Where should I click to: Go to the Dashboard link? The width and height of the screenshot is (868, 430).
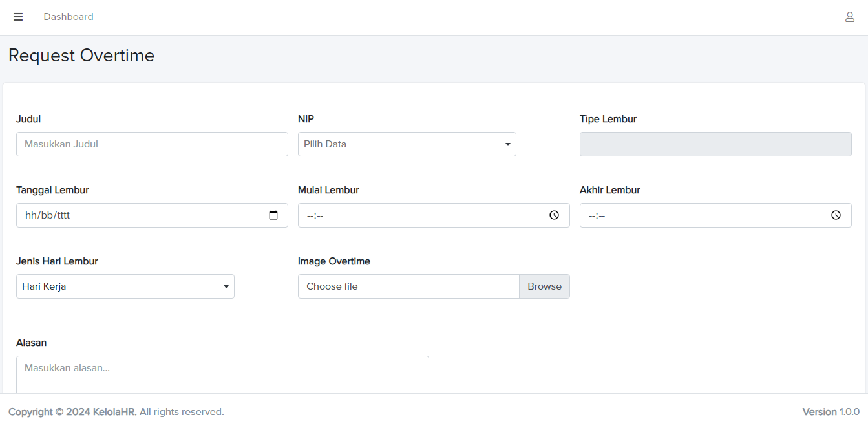pos(69,17)
